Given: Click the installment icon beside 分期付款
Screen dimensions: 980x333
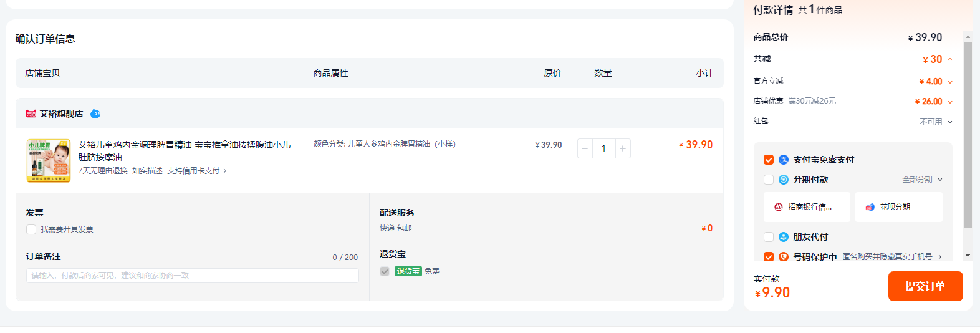Looking at the screenshot, I should 784,180.
